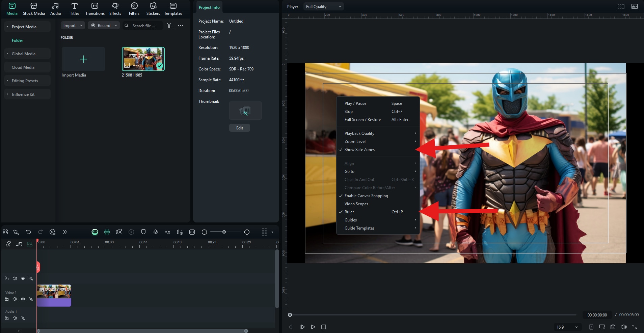This screenshot has width=644, height=333.
Task: Open the Templates panel icon
Action: [x=173, y=6]
